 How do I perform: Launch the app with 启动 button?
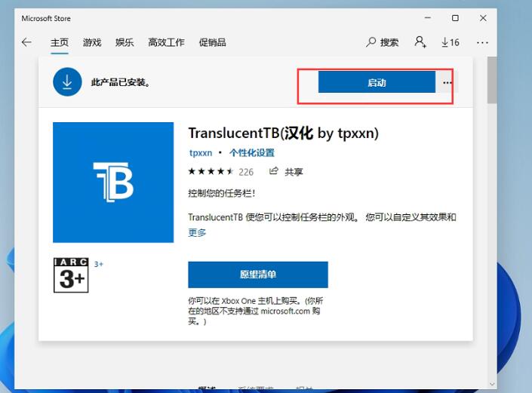coord(377,82)
